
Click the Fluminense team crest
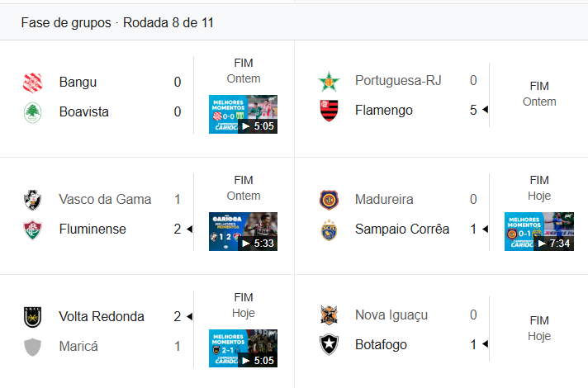point(33,229)
